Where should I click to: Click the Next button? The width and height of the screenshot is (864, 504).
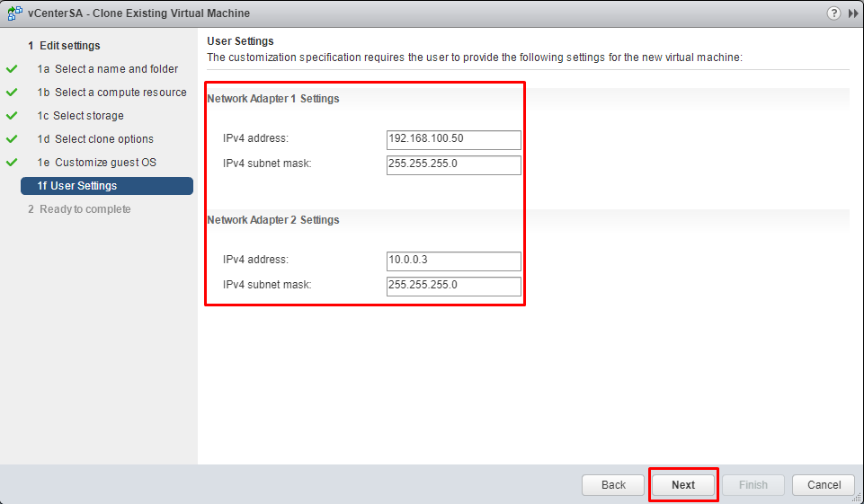(683, 485)
